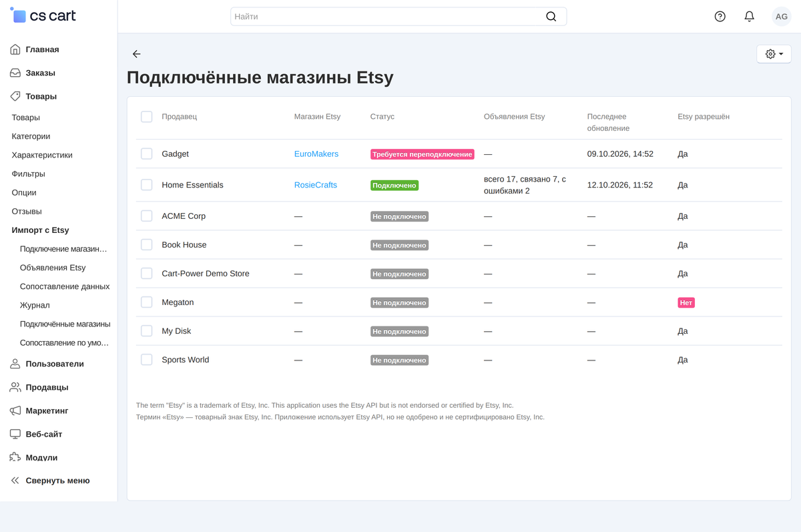Check the Home Essentials row checkbox
The height and width of the screenshot is (532, 801).
(x=147, y=185)
